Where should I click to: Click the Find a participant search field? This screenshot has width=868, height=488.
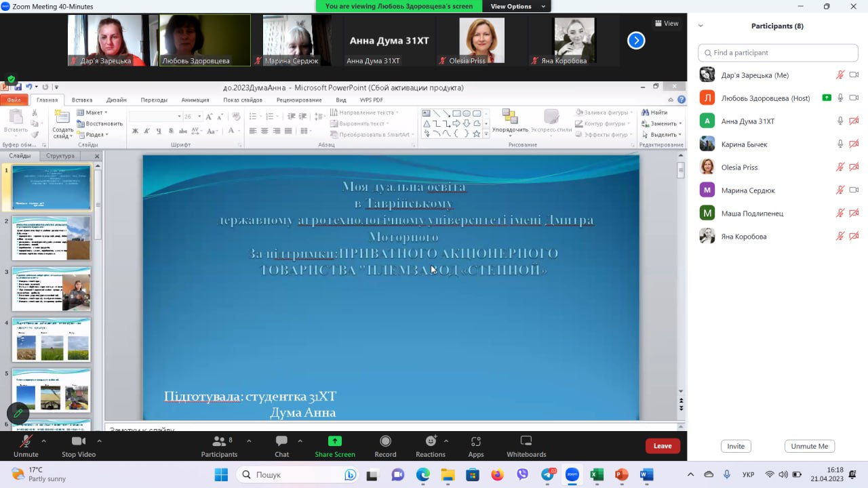(x=778, y=53)
